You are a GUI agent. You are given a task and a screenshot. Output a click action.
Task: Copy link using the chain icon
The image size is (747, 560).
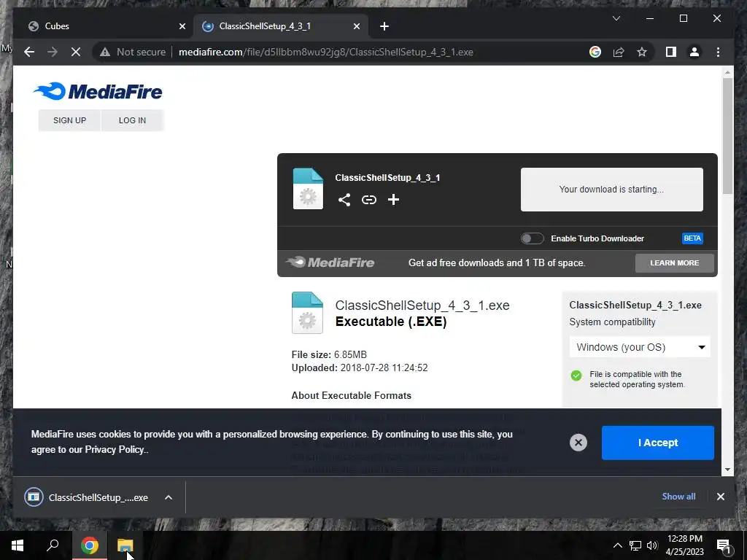pos(368,200)
